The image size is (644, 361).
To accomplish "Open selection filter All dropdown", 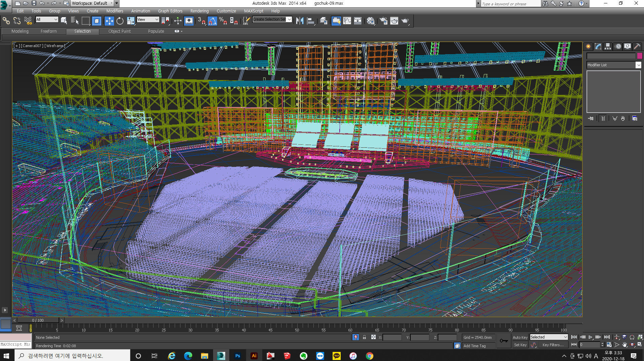I will click(47, 20).
